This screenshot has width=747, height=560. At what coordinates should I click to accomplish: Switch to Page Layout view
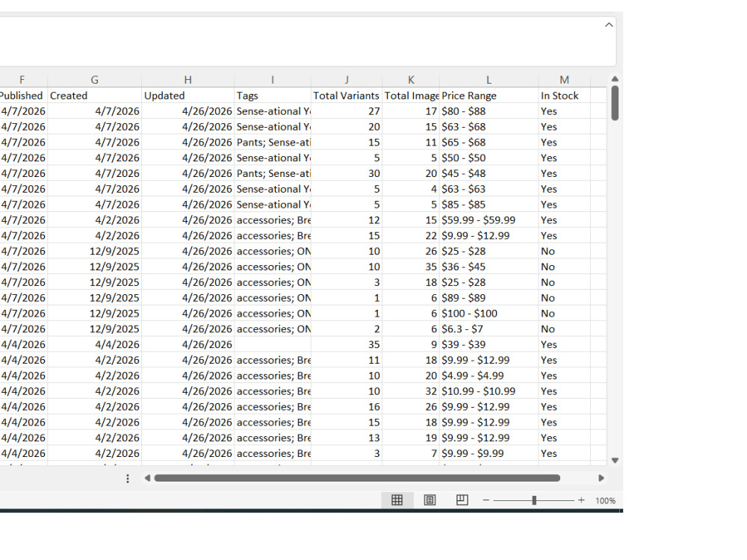click(430, 500)
